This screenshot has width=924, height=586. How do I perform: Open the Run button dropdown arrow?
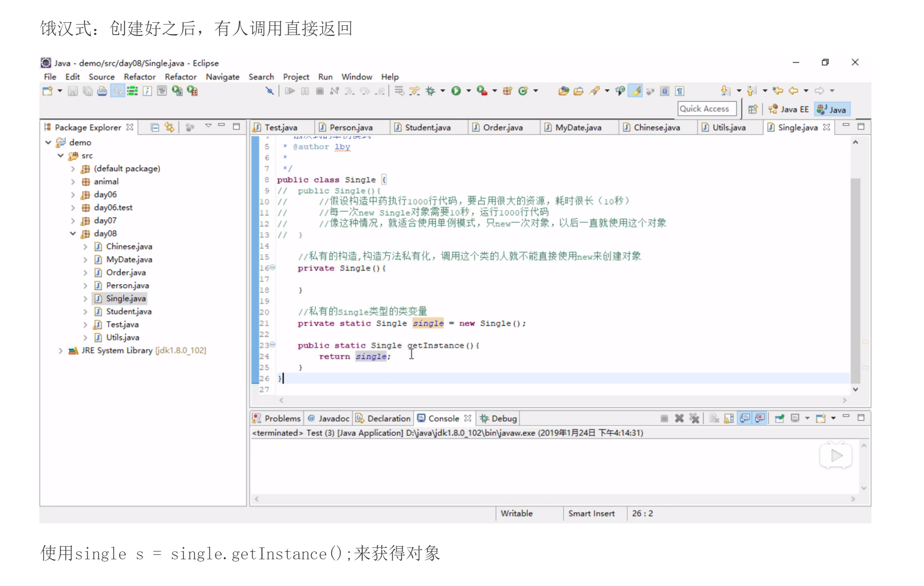(x=468, y=91)
